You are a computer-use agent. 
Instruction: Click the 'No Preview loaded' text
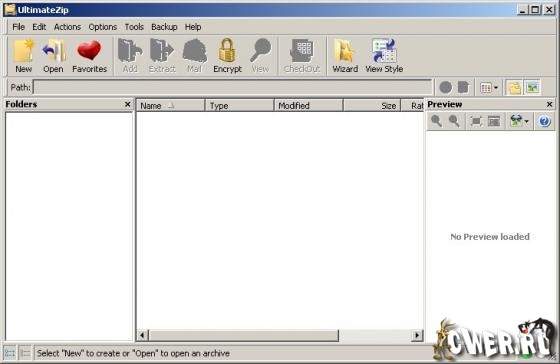[x=490, y=236]
